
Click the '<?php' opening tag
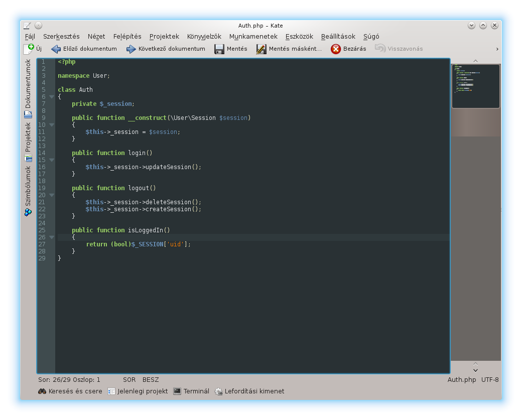point(67,62)
